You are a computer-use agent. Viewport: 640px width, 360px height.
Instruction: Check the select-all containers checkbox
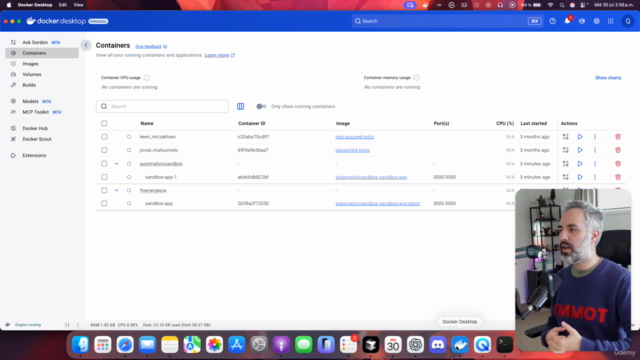point(104,123)
